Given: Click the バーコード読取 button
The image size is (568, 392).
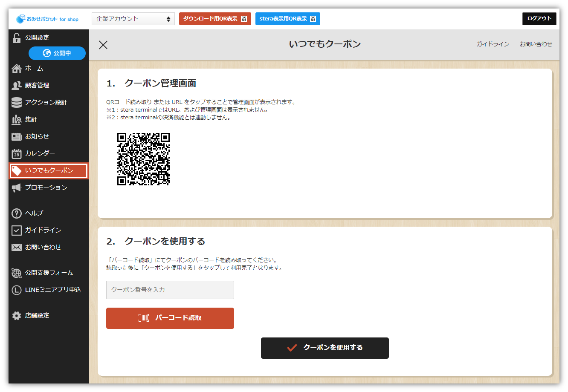Looking at the screenshot, I should (170, 318).
